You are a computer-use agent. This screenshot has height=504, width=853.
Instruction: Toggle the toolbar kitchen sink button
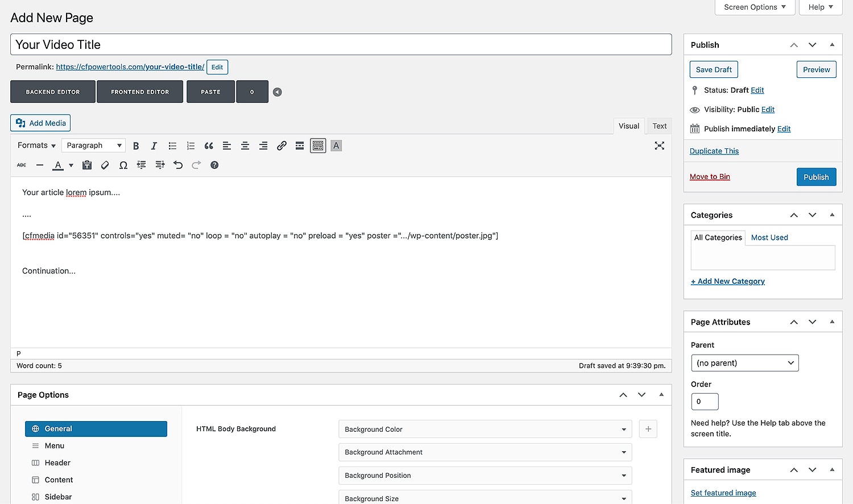click(318, 146)
